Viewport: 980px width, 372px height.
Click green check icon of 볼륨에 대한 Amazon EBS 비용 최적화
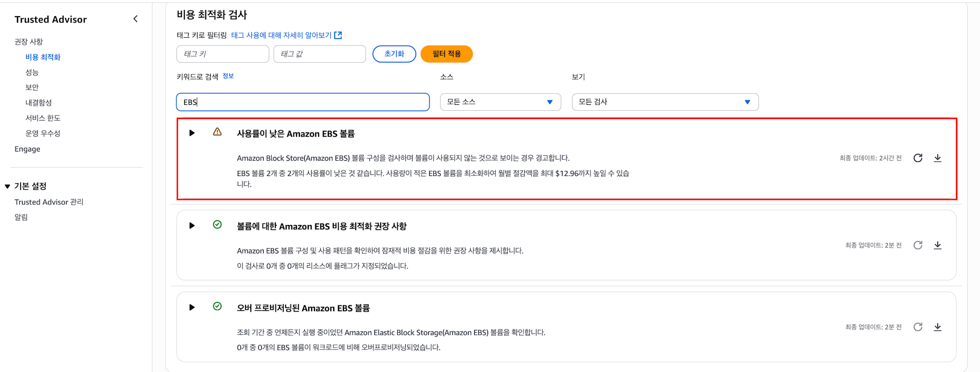point(217,224)
